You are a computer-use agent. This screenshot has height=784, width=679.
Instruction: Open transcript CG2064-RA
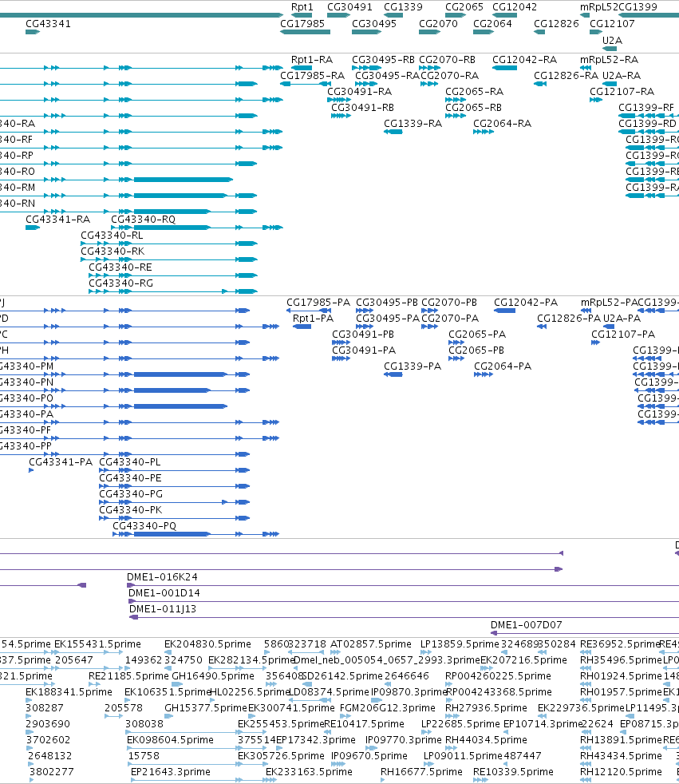[x=502, y=124]
